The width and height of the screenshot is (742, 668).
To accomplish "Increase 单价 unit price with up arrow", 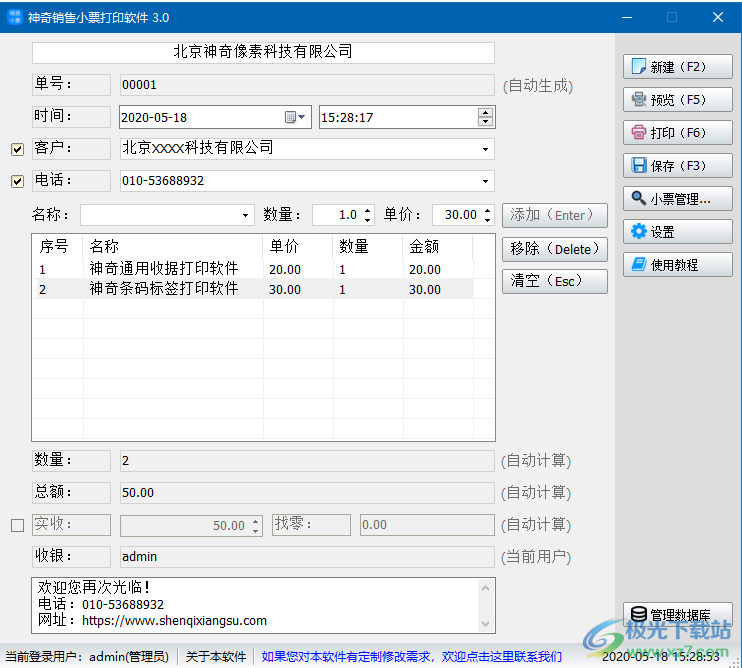I will click(x=487, y=211).
